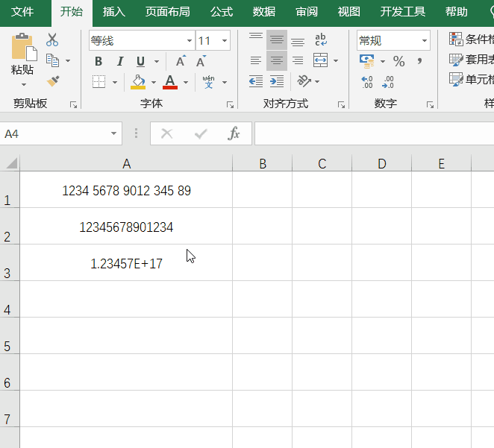Open the borders dropdown arrow
Viewport: 494px width, 448px height.
(x=115, y=83)
